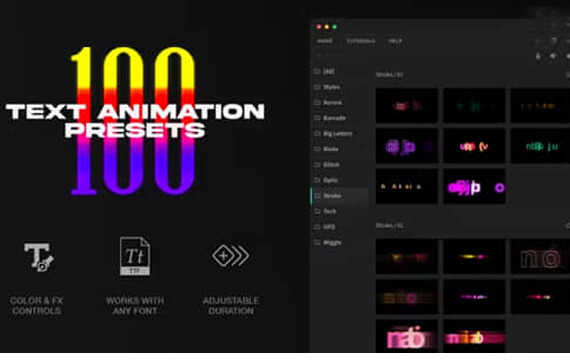Open the middle tab in the top menu
Screen dimensions: 570x360
click(361, 41)
